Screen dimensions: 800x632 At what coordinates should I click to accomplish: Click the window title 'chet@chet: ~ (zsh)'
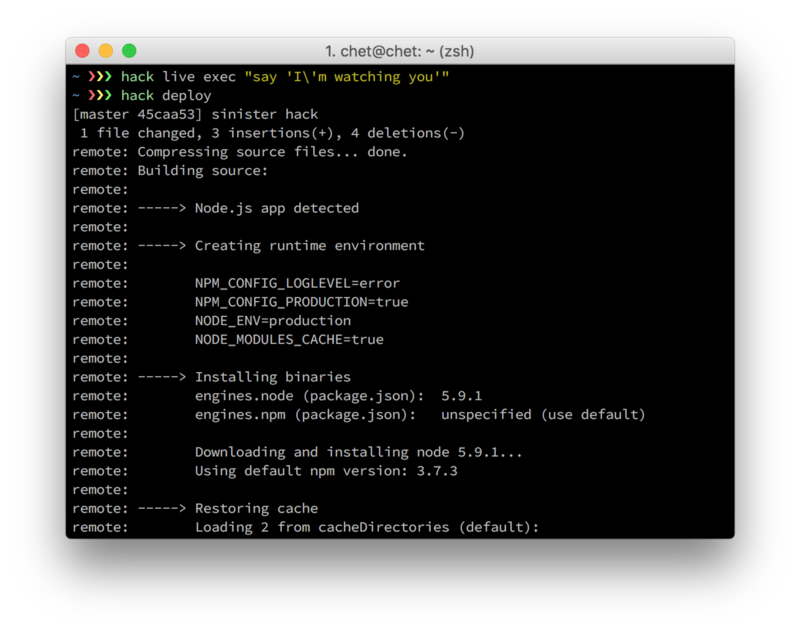(x=399, y=51)
